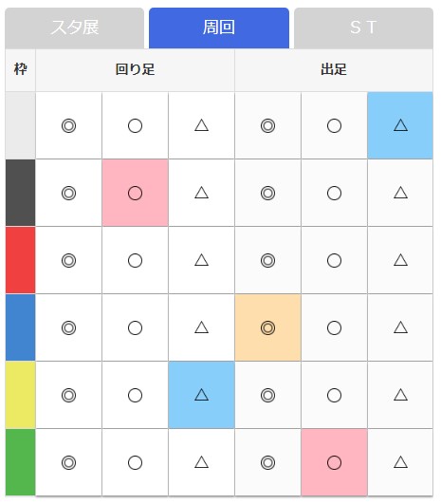Open the ST tab
441x504 pixels.
point(363,28)
